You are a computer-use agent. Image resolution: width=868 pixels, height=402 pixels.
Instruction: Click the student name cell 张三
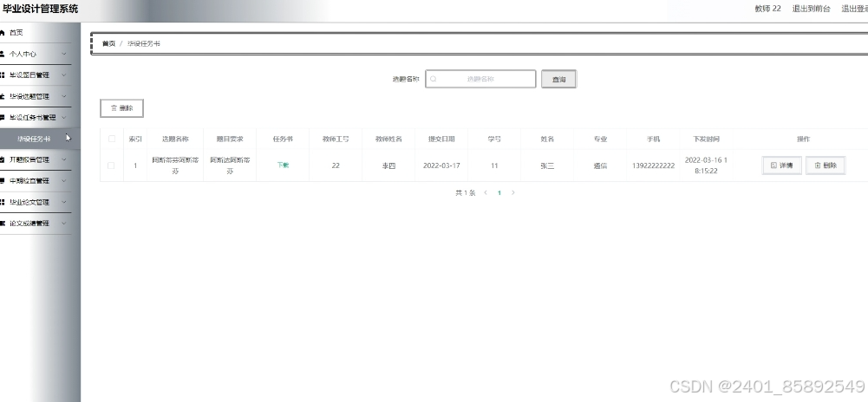point(547,165)
